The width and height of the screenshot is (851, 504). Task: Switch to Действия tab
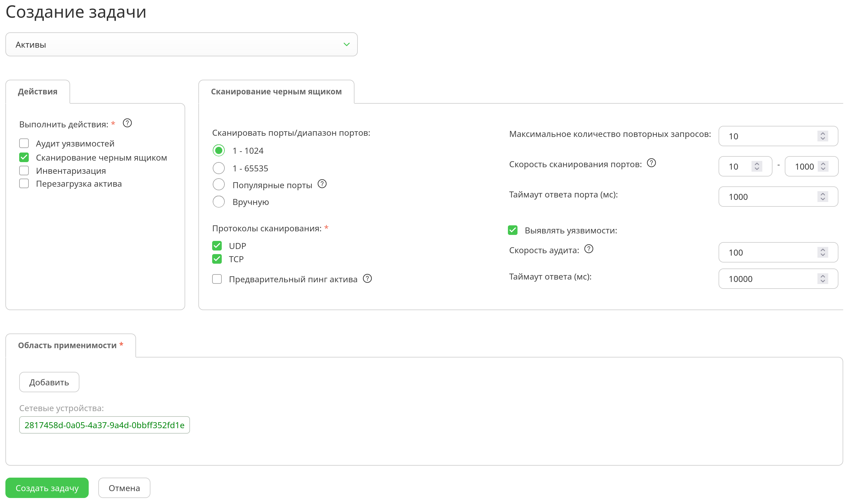point(38,92)
